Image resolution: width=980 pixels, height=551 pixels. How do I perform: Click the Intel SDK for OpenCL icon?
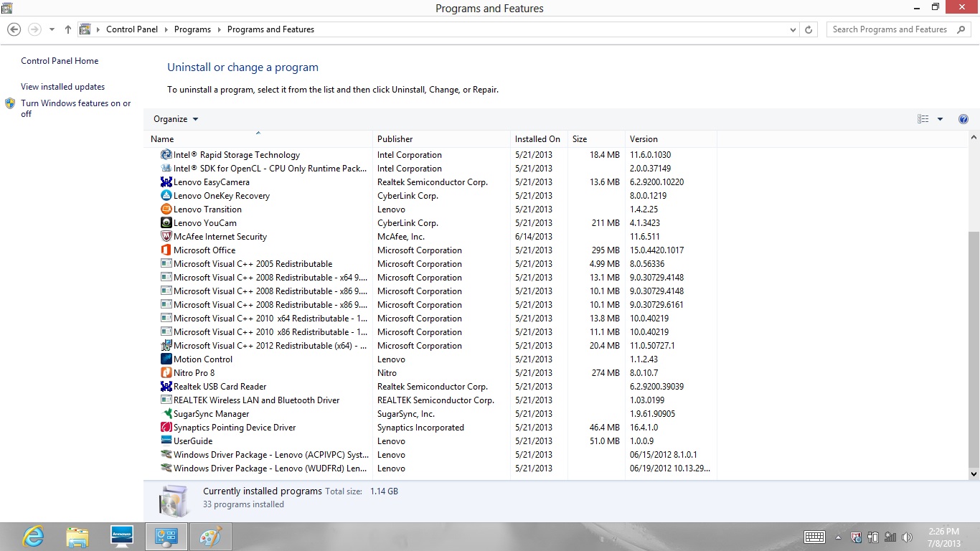coord(166,169)
